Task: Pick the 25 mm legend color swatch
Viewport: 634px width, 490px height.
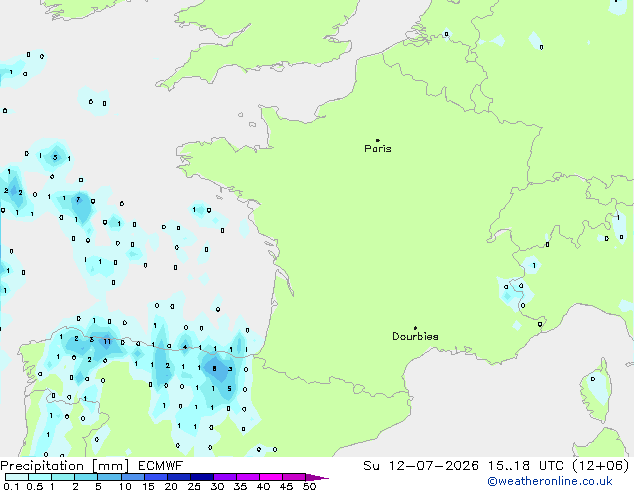Action: pyautogui.click(x=201, y=477)
